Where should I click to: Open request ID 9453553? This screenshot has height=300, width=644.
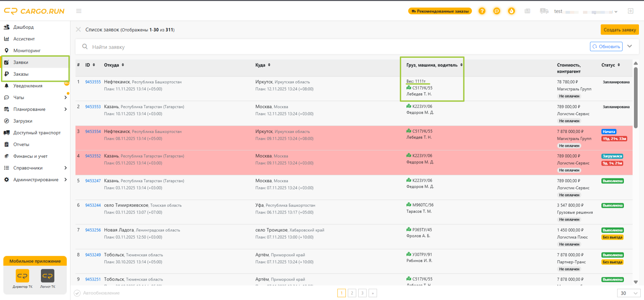click(93, 107)
